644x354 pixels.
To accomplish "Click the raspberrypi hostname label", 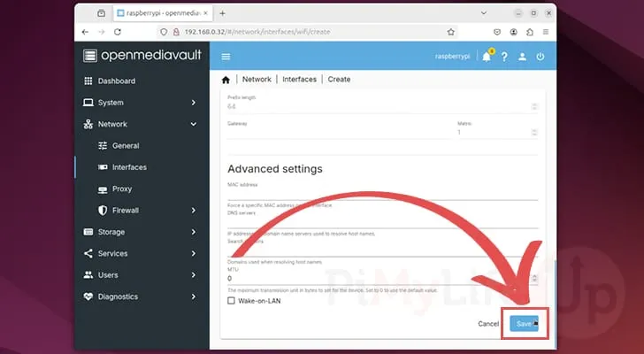I will (x=452, y=57).
